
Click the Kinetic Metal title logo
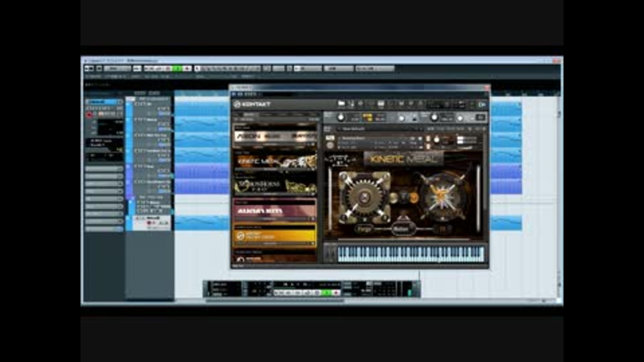pyautogui.click(x=403, y=159)
